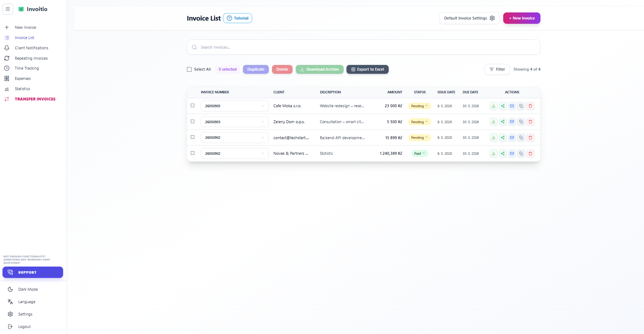Share the contact@techstart invoice
This screenshot has width=644, height=334.
pos(503,138)
